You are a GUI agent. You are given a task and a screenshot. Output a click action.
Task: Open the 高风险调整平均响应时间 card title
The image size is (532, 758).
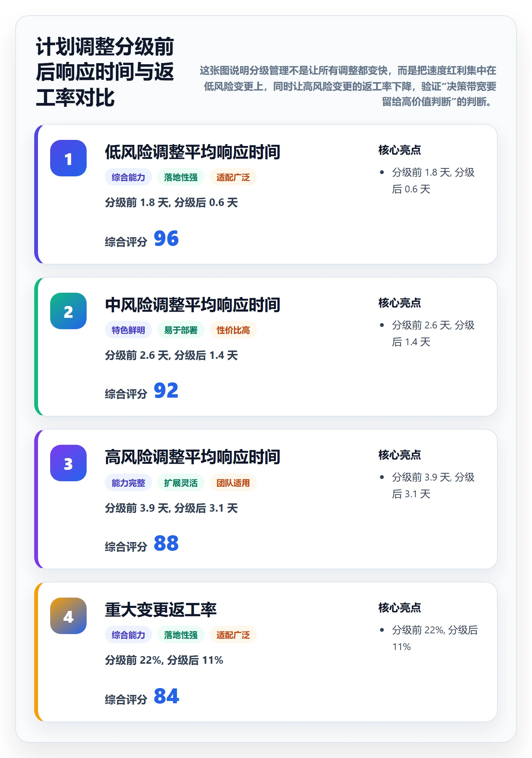coord(193,457)
